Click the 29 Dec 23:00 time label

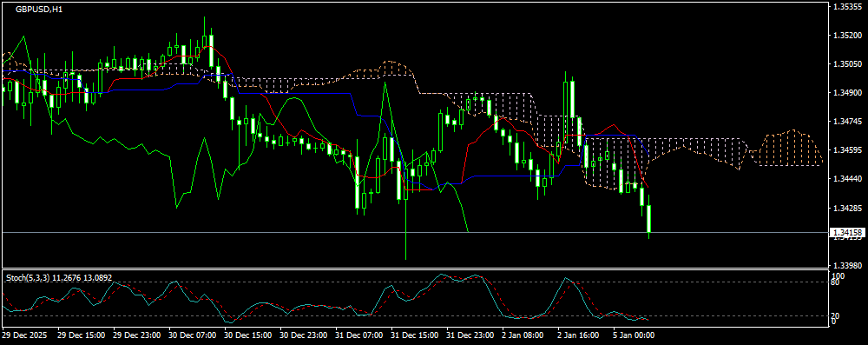point(137,335)
